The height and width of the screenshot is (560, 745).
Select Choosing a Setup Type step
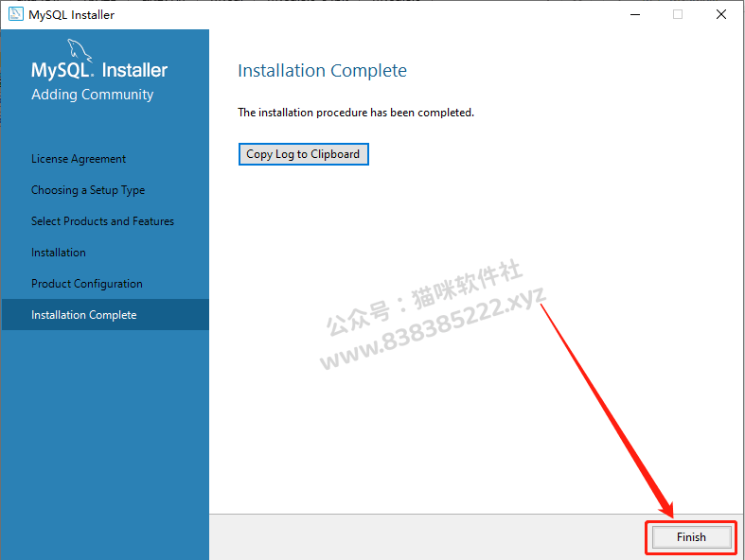click(88, 190)
